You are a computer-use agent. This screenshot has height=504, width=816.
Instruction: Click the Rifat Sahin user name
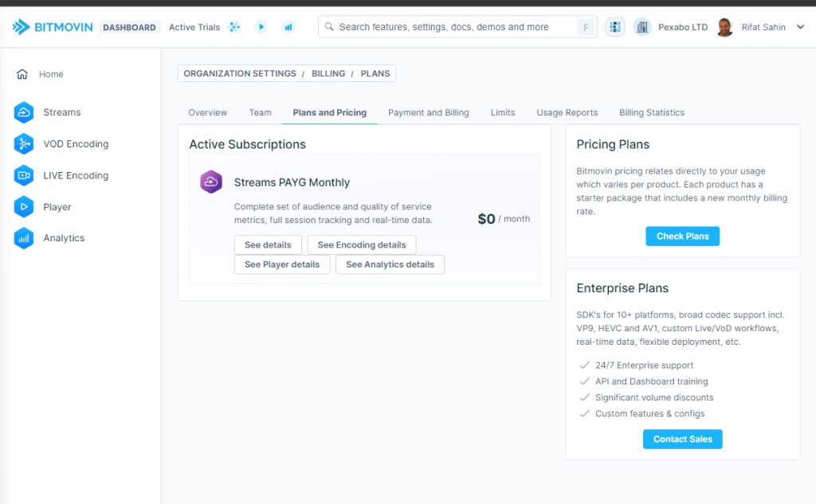coord(763,27)
